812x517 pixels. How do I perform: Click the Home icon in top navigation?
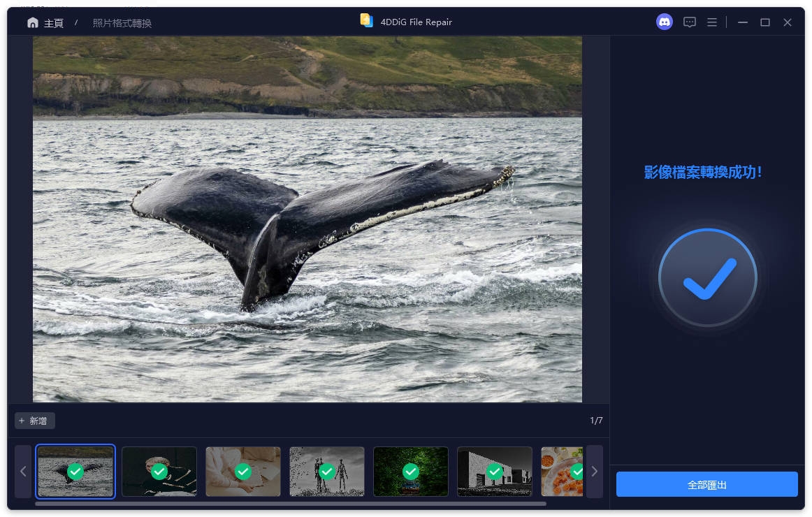[x=32, y=22]
